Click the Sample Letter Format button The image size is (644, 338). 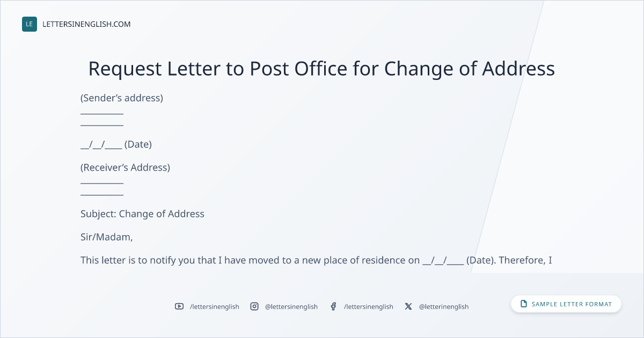click(x=566, y=304)
